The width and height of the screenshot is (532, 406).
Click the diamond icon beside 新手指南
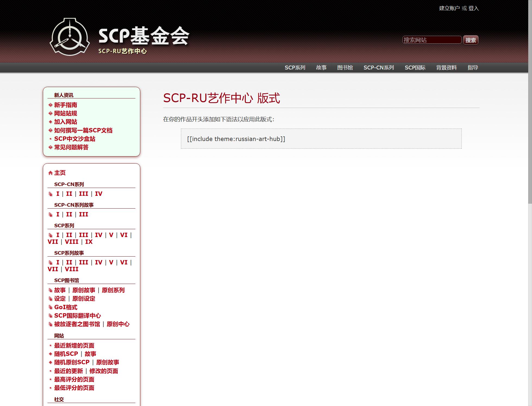(50, 105)
